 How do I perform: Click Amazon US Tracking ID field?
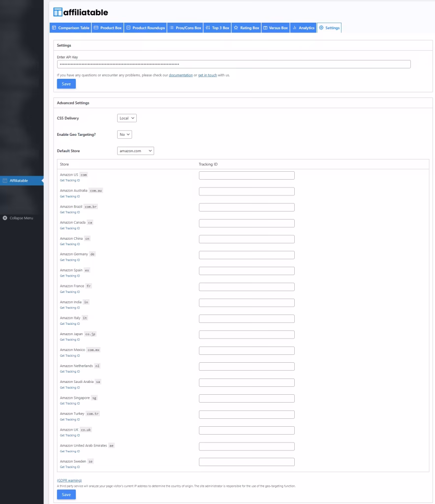click(247, 175)
